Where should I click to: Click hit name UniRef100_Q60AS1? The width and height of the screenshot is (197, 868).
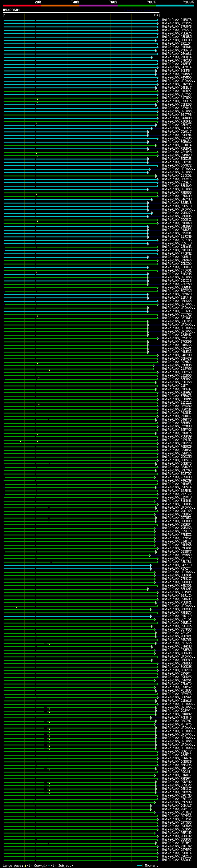[x=177, y=54]
